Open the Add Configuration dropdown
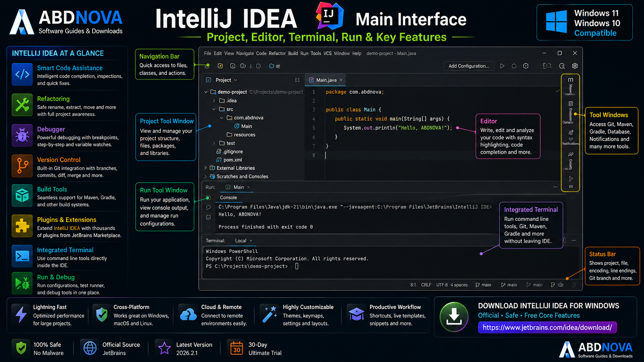 tap(469, 66)
